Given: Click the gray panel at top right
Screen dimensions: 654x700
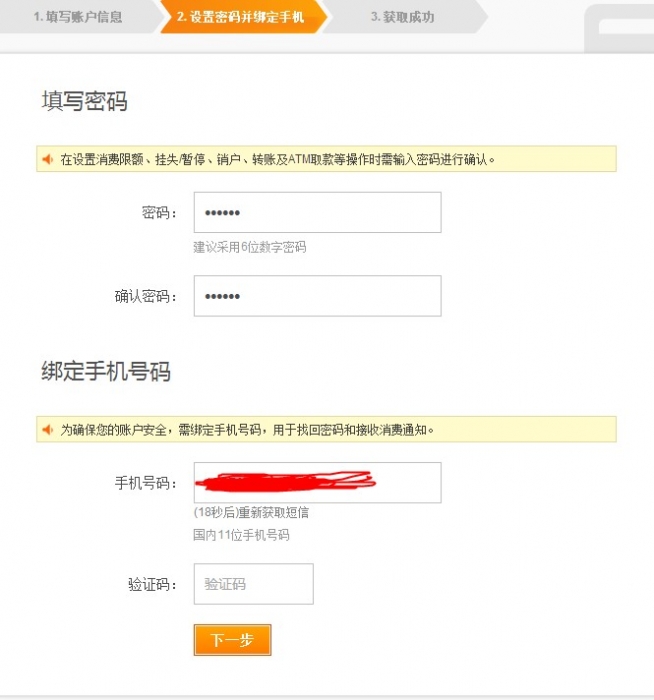Looking at the screenshot, I should tap(619, 28).
